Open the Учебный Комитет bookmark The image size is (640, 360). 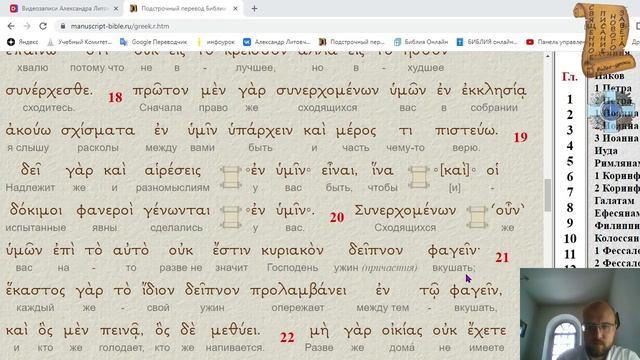(79, 42)
